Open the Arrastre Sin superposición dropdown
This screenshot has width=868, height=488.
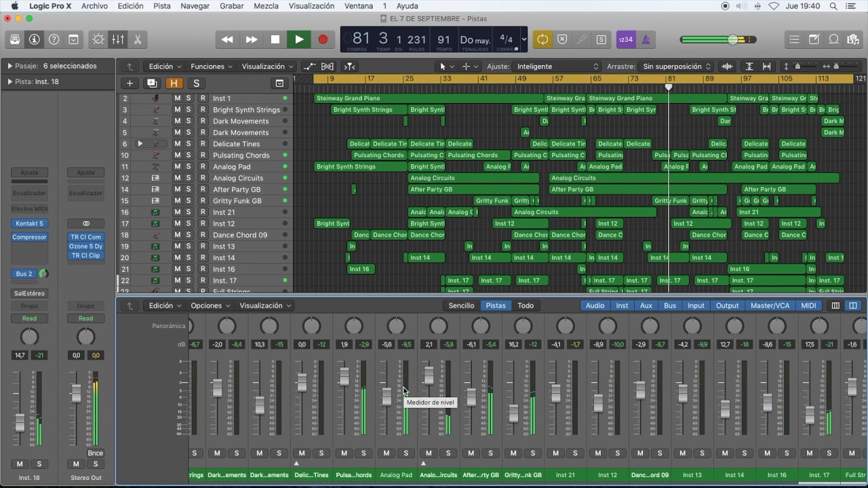tap(676, 66)
